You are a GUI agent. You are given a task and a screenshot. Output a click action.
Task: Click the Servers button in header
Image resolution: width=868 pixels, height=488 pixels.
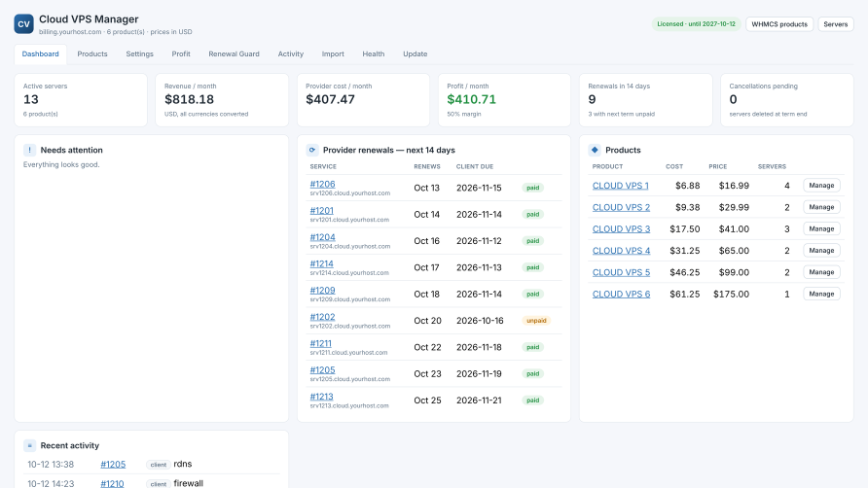pos(835,24)
